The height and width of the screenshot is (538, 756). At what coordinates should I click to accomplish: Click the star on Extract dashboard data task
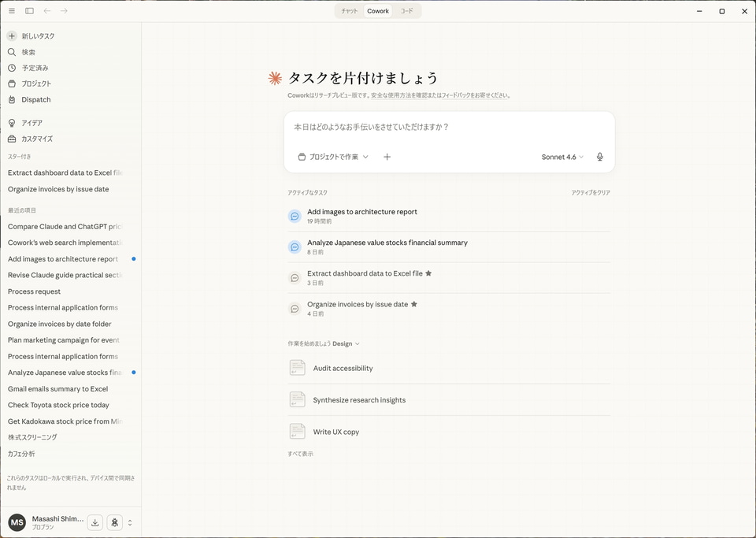pos(428,273)
